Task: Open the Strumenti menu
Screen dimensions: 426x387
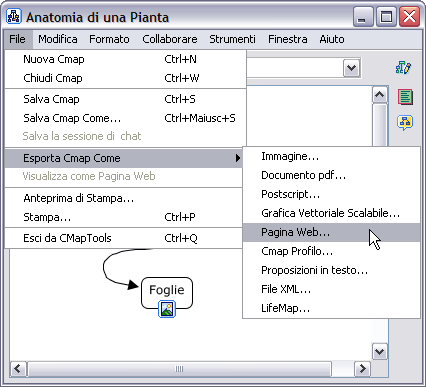Action: 232,39
